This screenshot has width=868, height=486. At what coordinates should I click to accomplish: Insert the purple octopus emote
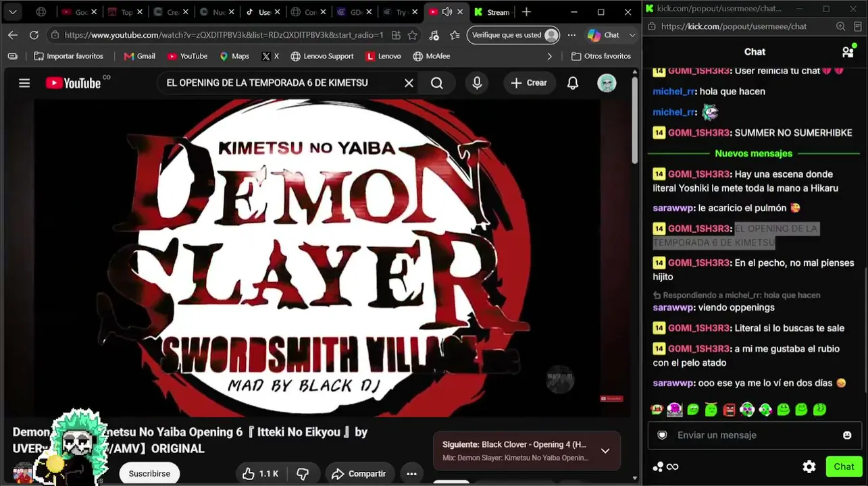point(674,409)
